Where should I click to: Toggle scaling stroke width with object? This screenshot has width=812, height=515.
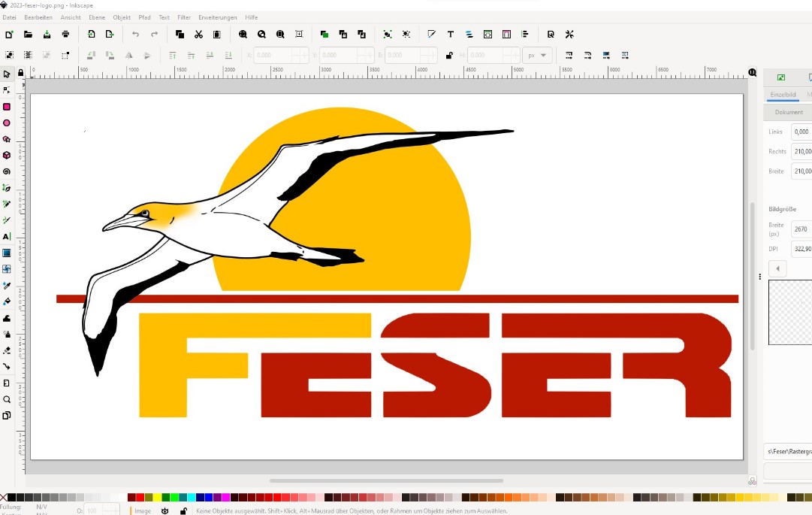569,56
